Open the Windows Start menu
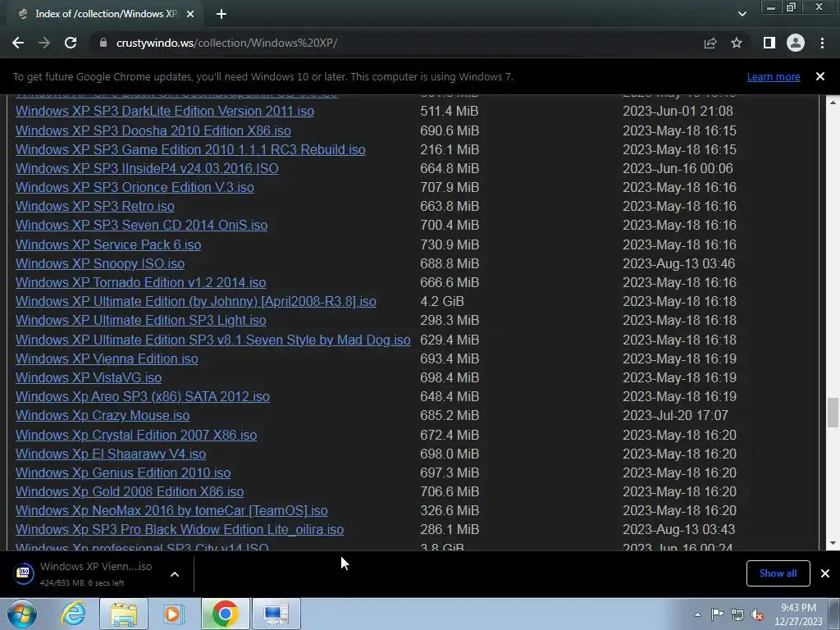The width and height of the screenshot is (840, 630). click(21, 614)
